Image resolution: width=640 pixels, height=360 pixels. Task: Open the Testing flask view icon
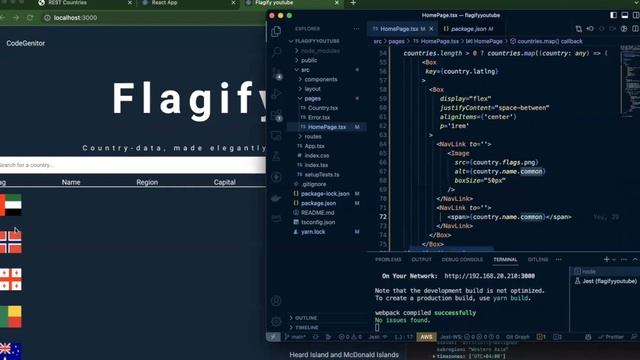tap(276, 156)
